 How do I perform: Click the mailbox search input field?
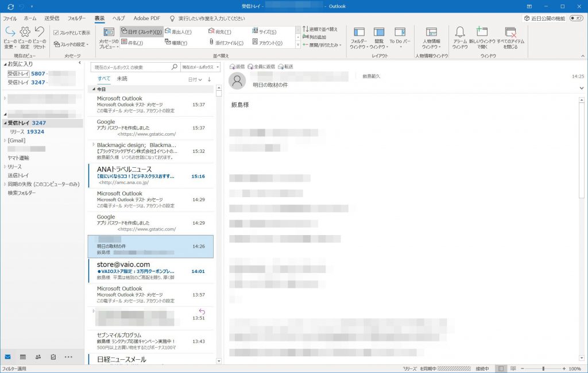coord(130,67)
